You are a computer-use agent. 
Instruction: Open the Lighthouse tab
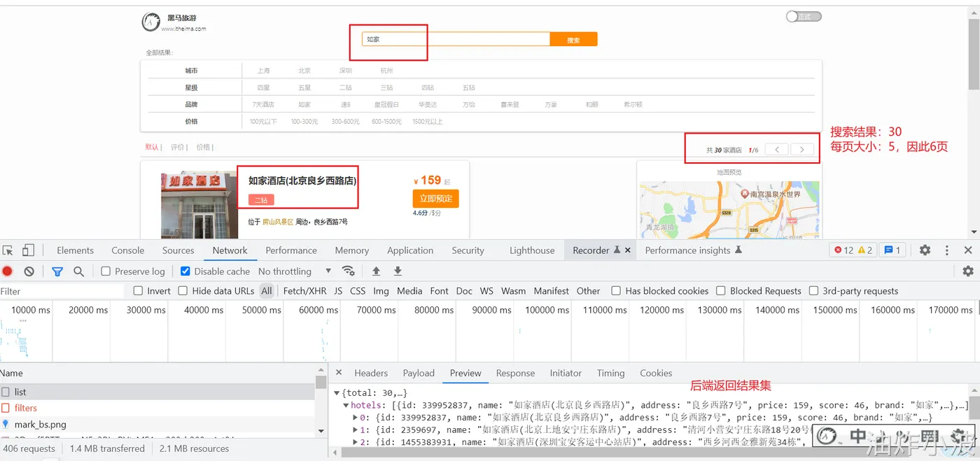pos(532,250)
